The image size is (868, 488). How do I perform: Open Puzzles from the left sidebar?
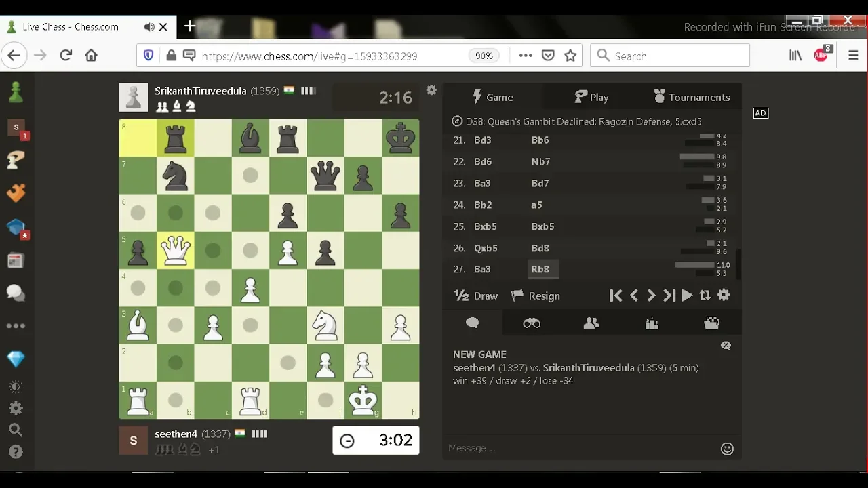tap(16, 193)
